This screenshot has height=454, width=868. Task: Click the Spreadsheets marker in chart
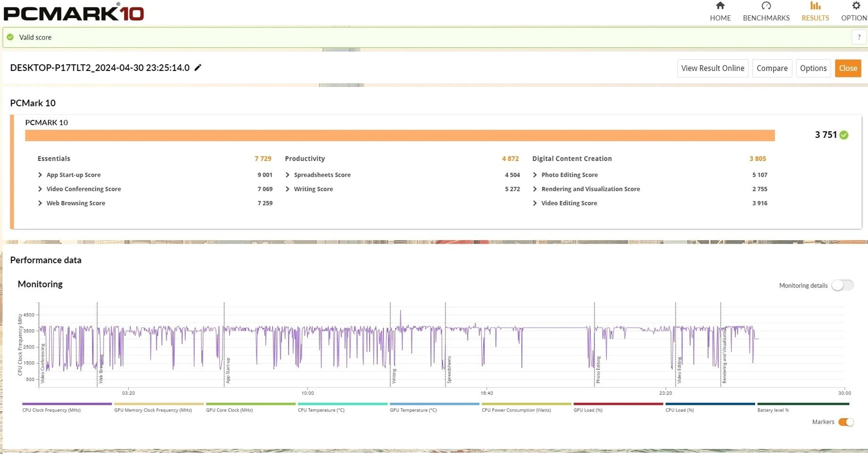click(x=449, y=370)
